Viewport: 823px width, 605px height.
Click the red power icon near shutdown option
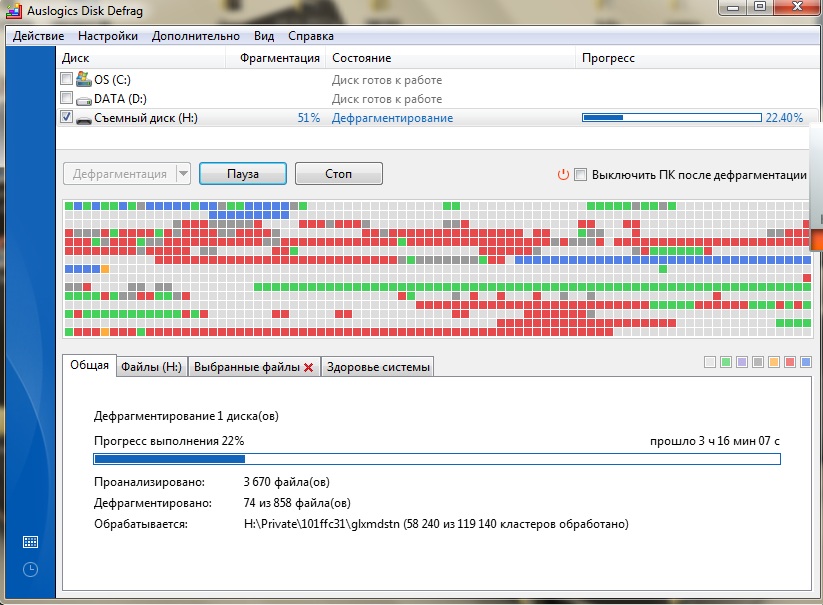[x=563, y=174]
